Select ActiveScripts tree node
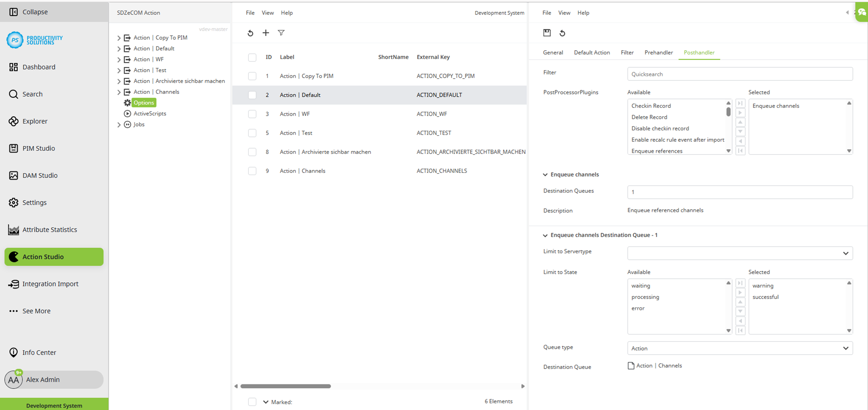 (150, 113)
